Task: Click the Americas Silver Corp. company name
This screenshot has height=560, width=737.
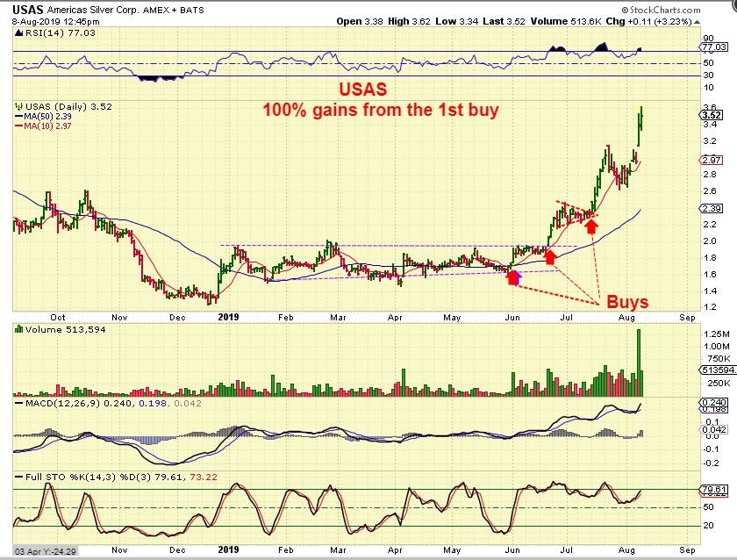Action: 93,10
